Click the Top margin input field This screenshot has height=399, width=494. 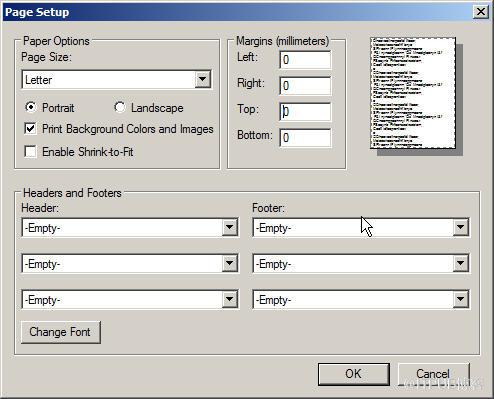[x=305, y=112]
